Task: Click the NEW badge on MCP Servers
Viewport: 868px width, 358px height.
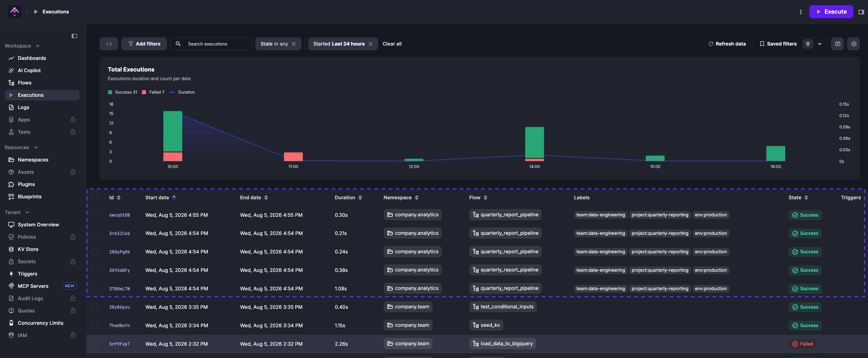Action: pyautogui.click(x=69, y=286)
